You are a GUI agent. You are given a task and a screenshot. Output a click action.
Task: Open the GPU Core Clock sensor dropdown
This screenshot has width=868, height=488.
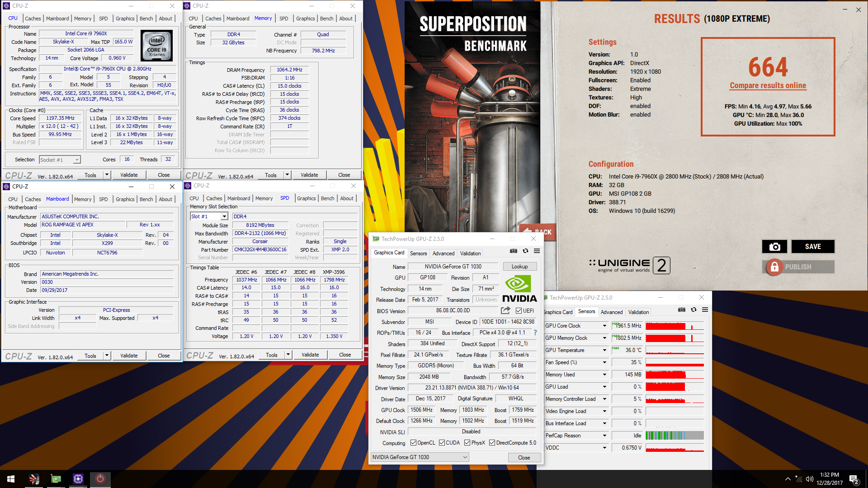tap(604, 326)
